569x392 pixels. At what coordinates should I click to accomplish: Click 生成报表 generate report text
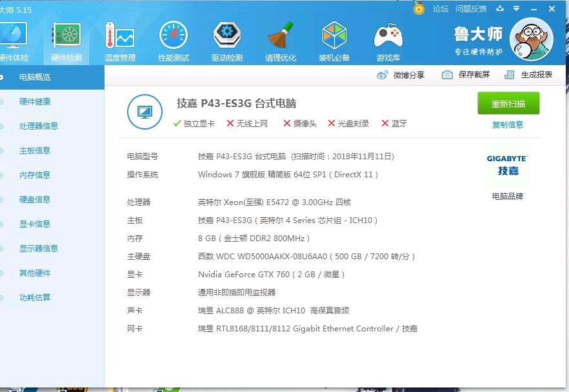[x=536, y=75]
